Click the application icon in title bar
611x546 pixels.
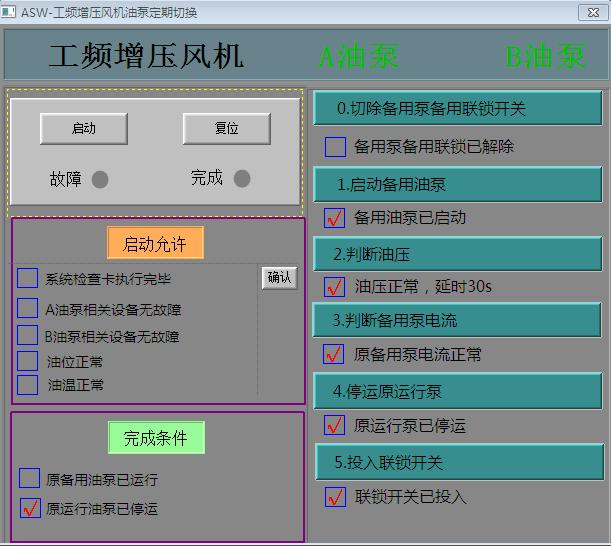10,12
